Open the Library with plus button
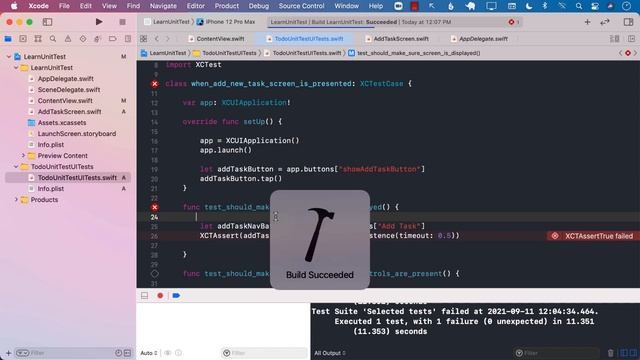Image resolution: width=640 pixels, height=360 pixels. click(587, 22)
